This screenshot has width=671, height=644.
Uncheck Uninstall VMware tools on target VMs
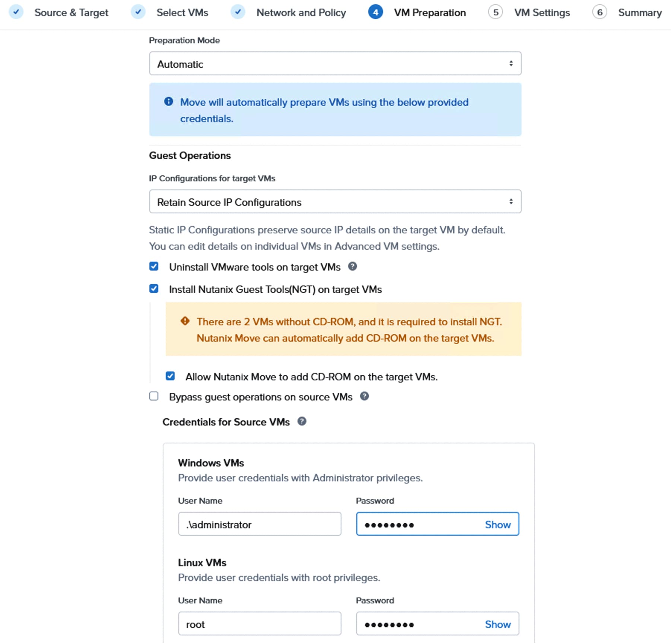154,266
